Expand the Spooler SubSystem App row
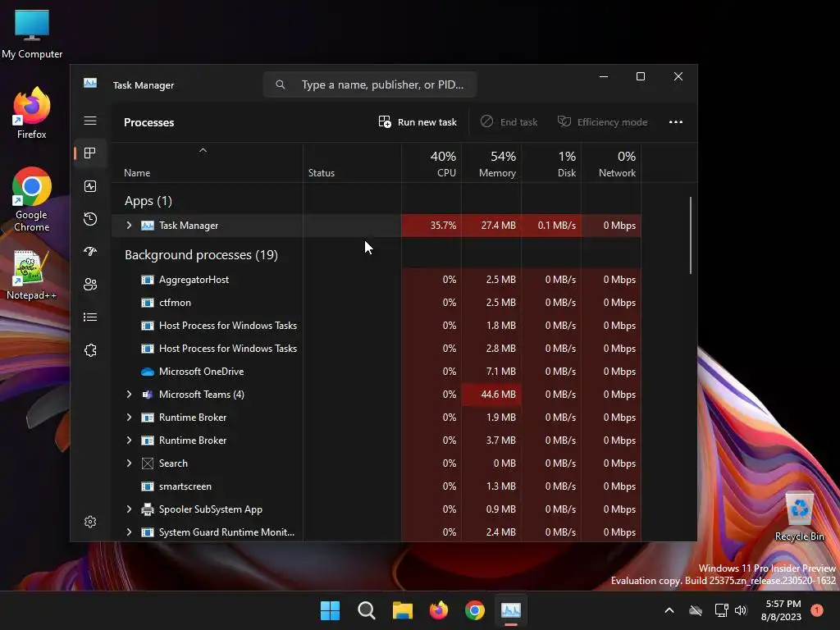Viewport: 840px width, 630px height. (x=129, y=509)
